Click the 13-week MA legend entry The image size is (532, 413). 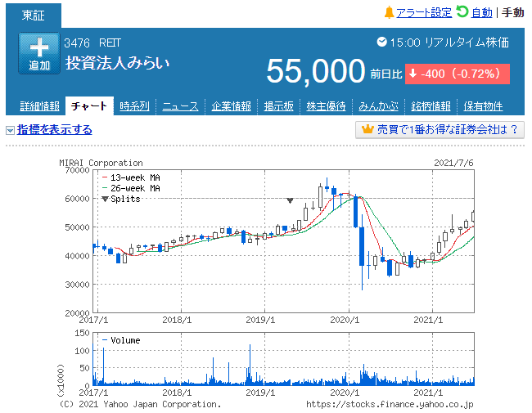(x=131, y=177)
